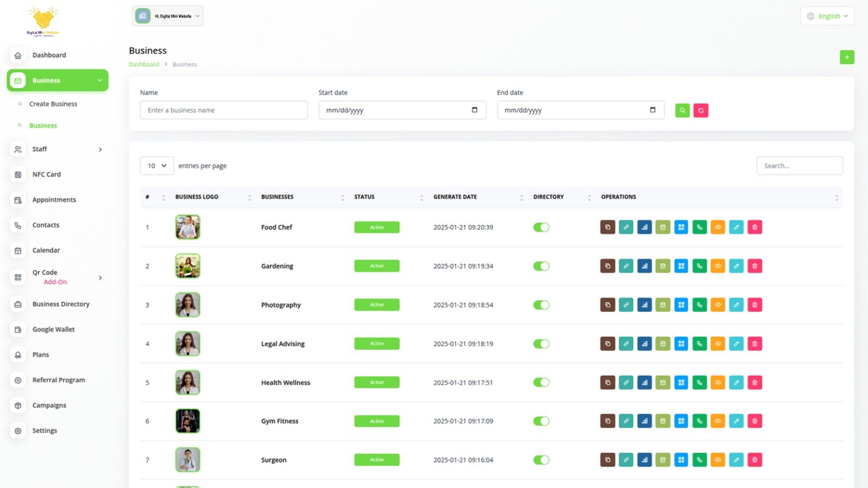Image resolution: width=868 pixels, height=488 pixels.
Task: Click Active status badge for Surgeon
Action: coord(377,460)
